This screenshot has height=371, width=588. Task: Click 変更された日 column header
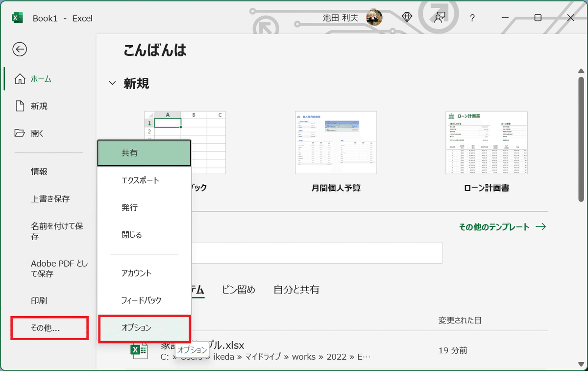click(460, 321)
